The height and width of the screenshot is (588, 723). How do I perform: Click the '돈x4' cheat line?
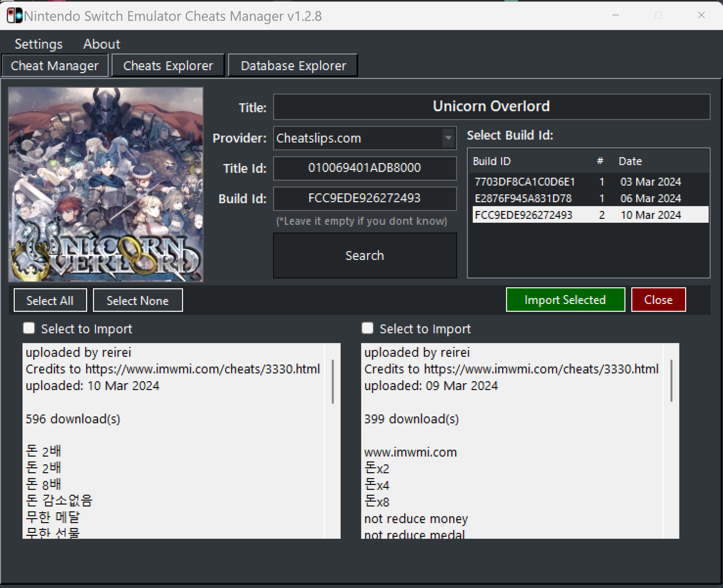377,485
